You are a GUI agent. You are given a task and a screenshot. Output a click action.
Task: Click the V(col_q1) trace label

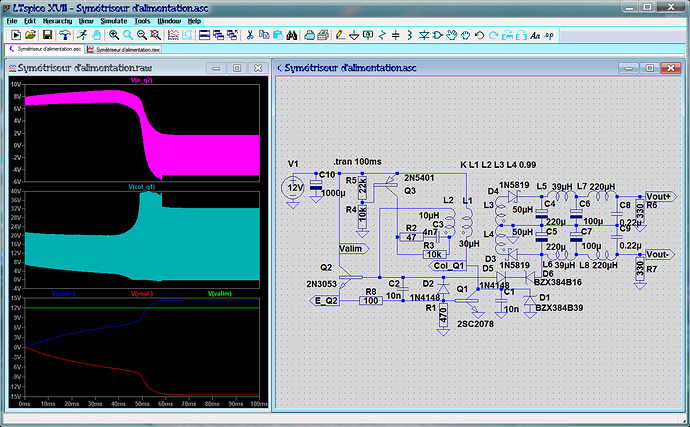[x=142, y=187]
